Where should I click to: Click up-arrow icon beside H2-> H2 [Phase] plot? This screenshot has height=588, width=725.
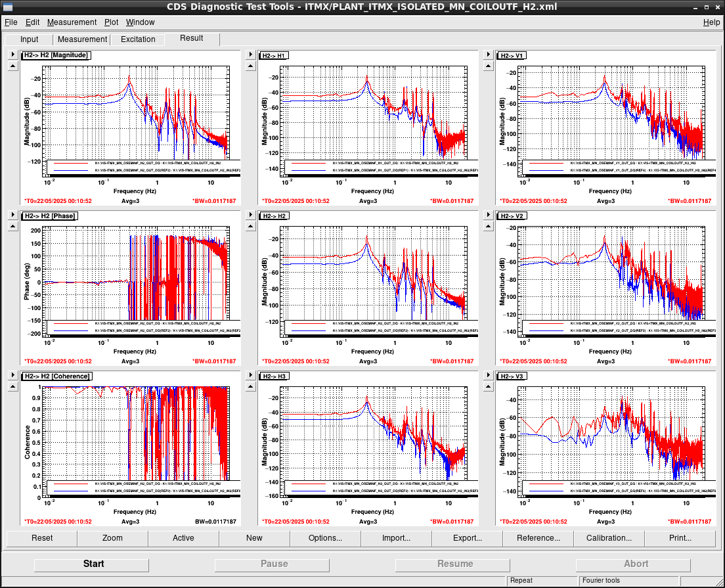(13, 227)
